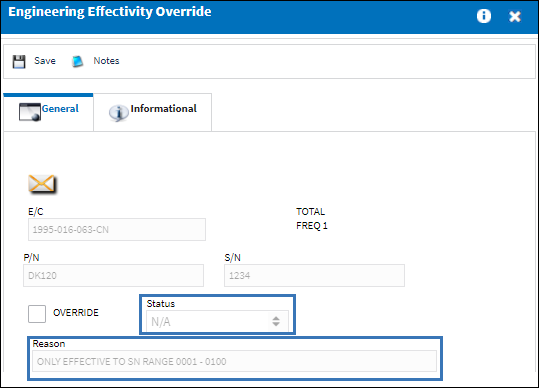Viewport: 539px width, 388px height.
Task: Click the Save button label
Action: (x=45, y=61)
